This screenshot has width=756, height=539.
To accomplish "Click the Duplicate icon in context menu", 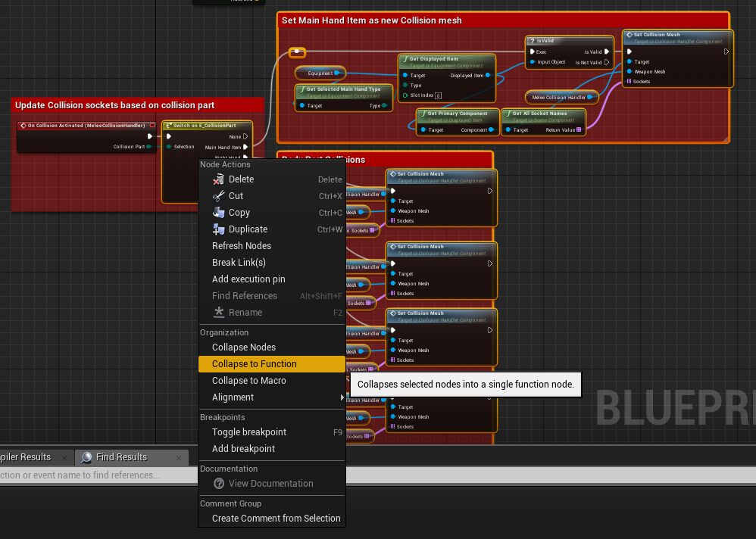I will click(218, 229).
